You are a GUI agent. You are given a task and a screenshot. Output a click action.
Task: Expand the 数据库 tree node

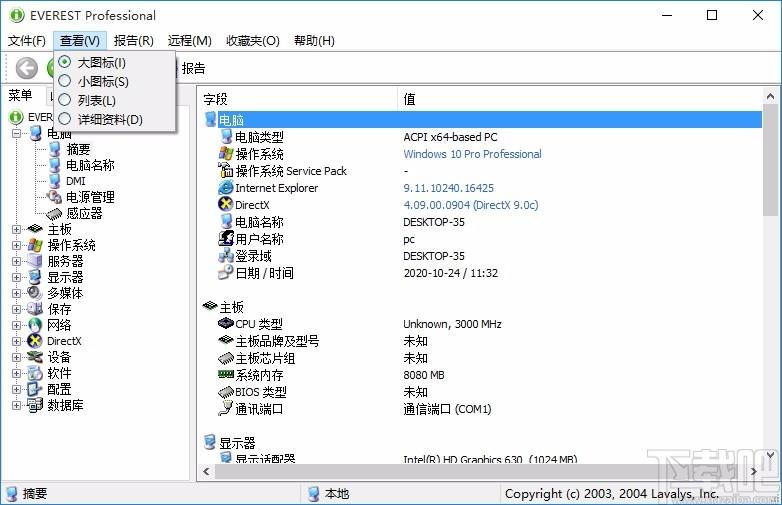(16, 405)
